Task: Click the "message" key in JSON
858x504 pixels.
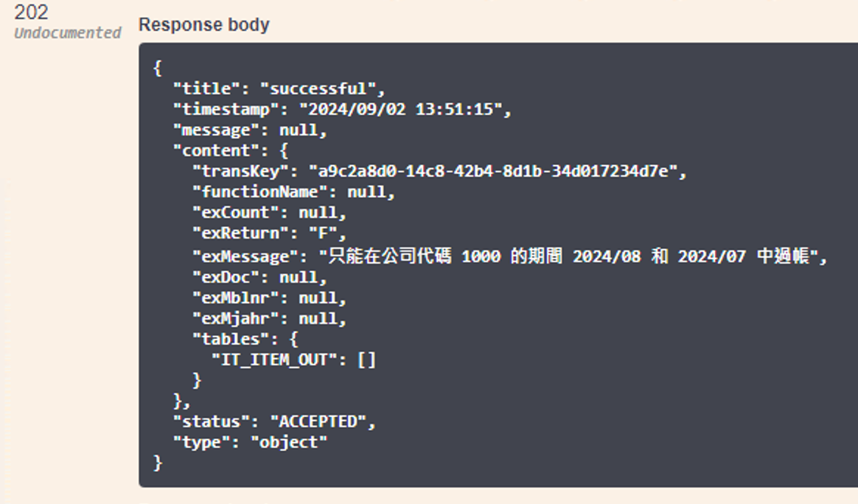Action: pyautogui.click(x=212, y=130)
